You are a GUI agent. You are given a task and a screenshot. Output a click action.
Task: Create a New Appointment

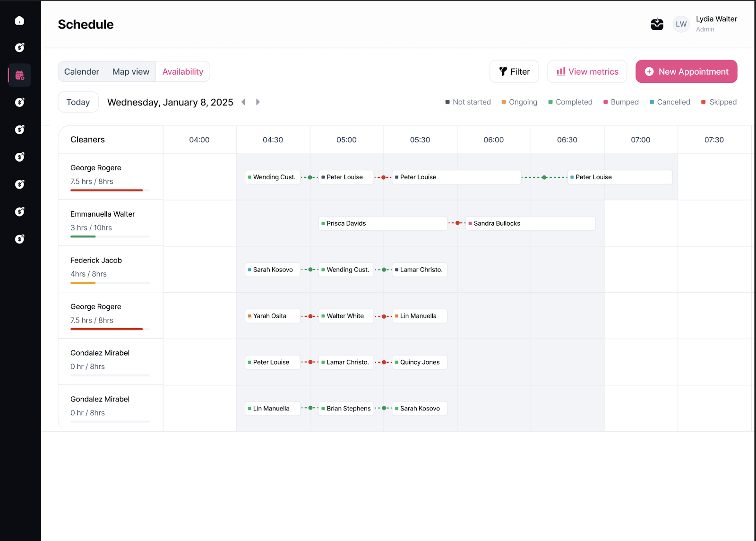click(x=686, y=71)
